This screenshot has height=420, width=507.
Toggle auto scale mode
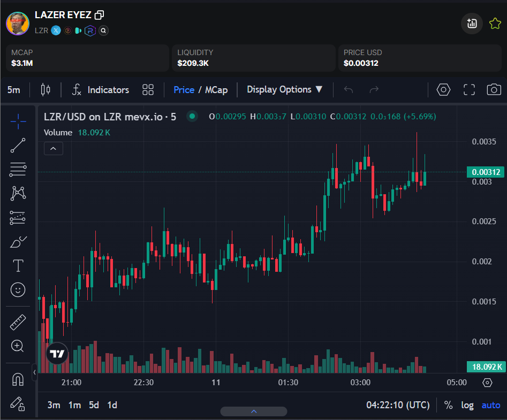click(491, 405)
